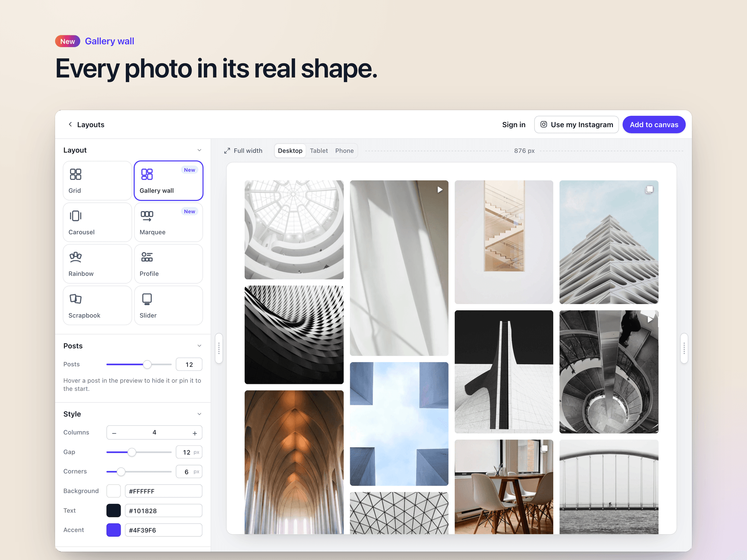747x560 pixels.
Task: Open the white curtain video post
Action: [x=399, y=268]
